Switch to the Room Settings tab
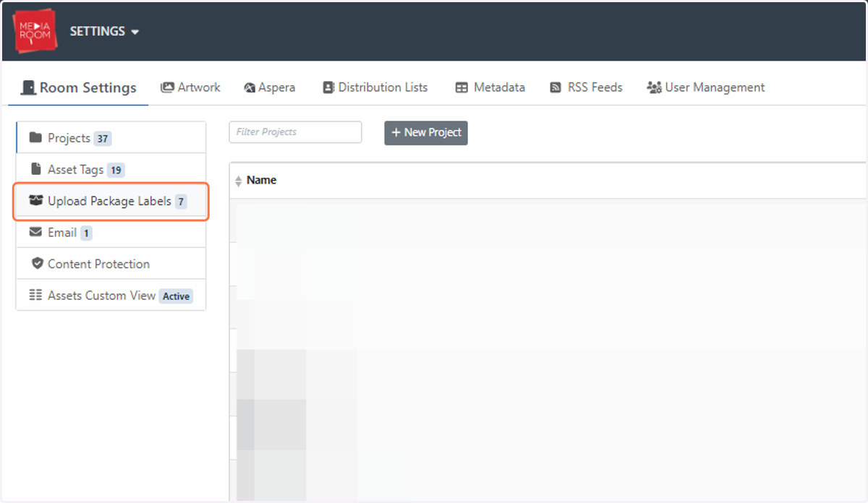 [x=78, y=87]
